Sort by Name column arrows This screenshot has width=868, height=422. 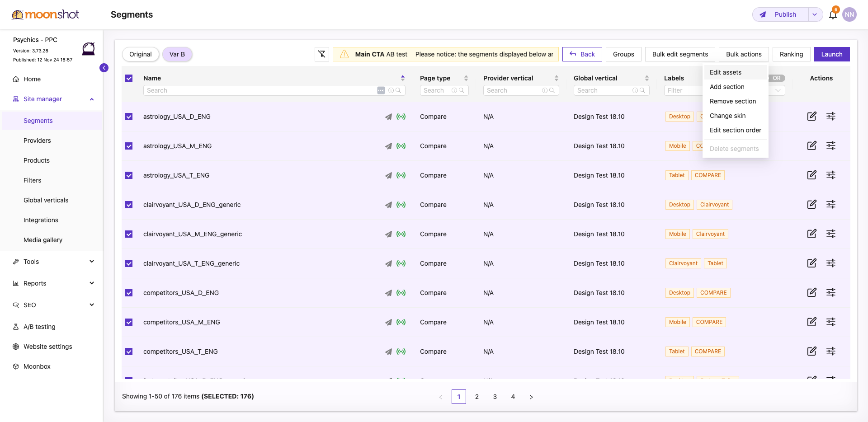pos(403,78)
